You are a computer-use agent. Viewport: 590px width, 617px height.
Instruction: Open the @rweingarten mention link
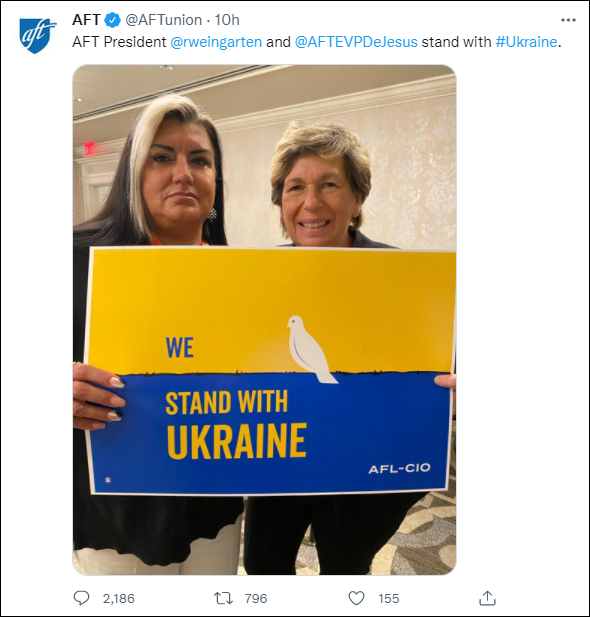click(x=216, y=42)
